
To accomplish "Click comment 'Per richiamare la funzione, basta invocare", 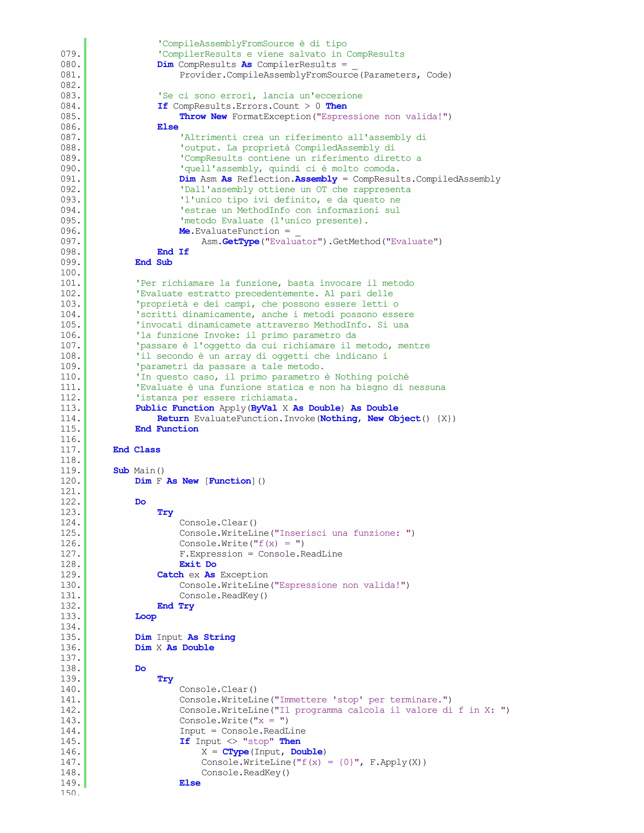I will pyautogui.click(x=275, y=284).
